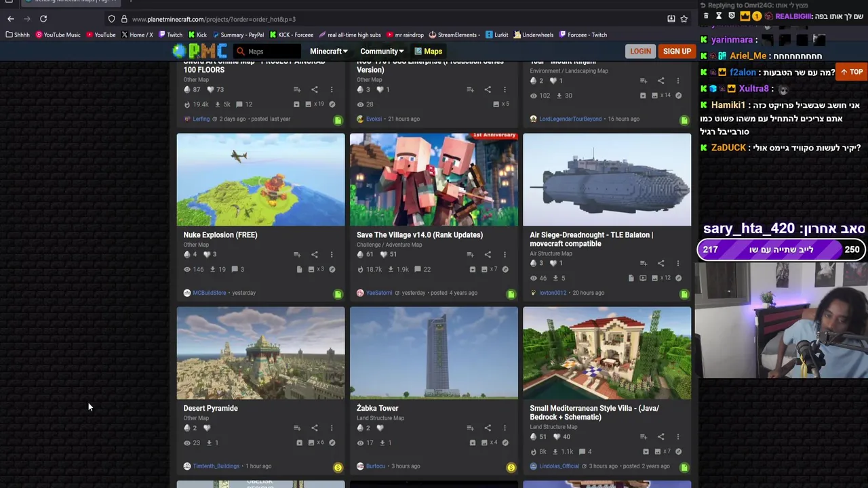Share the Save The Village map
The width and height of the screenshot is (868, 488).
tap(488, 254)
